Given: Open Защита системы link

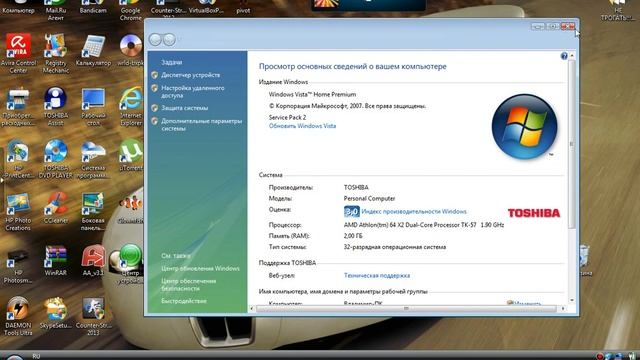Looking at the screenshot, I should [x=184, y=108].
